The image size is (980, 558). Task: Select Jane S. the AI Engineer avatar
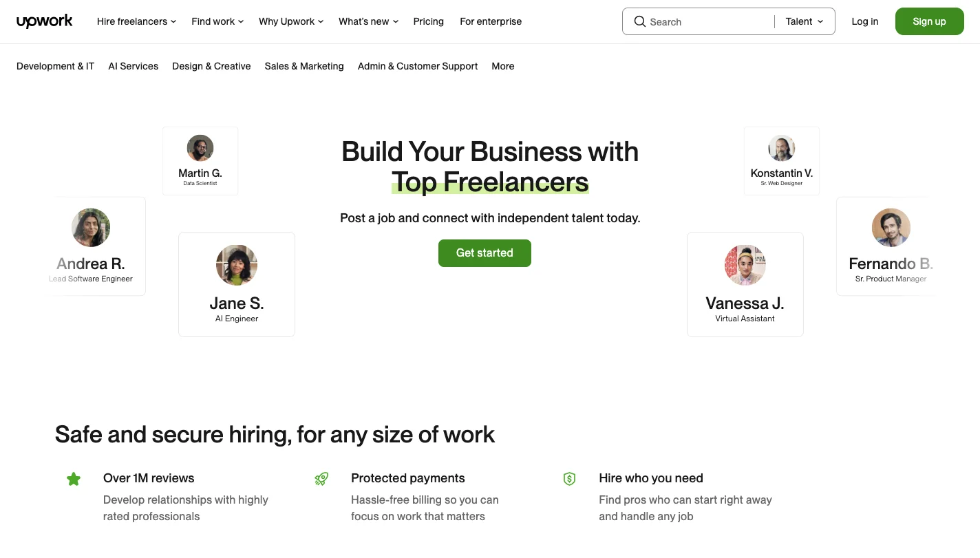click(236, 265)
